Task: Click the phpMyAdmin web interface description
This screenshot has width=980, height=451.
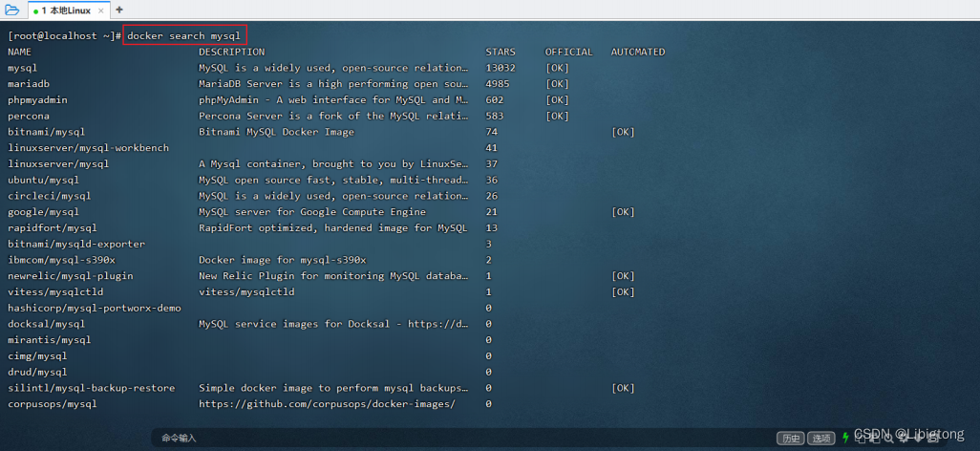Action: 333,100
